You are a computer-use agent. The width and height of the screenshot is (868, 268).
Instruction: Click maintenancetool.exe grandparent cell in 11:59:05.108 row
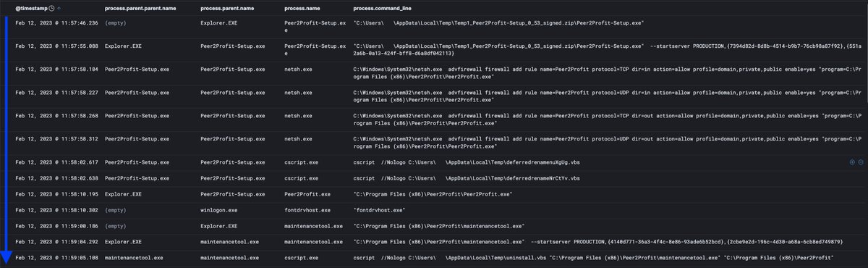[134, 257]
